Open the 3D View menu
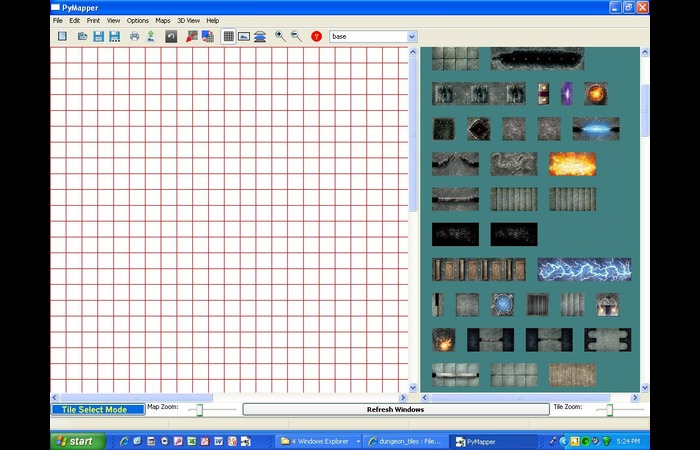700x450 pixels. click(x=188, y=21)
